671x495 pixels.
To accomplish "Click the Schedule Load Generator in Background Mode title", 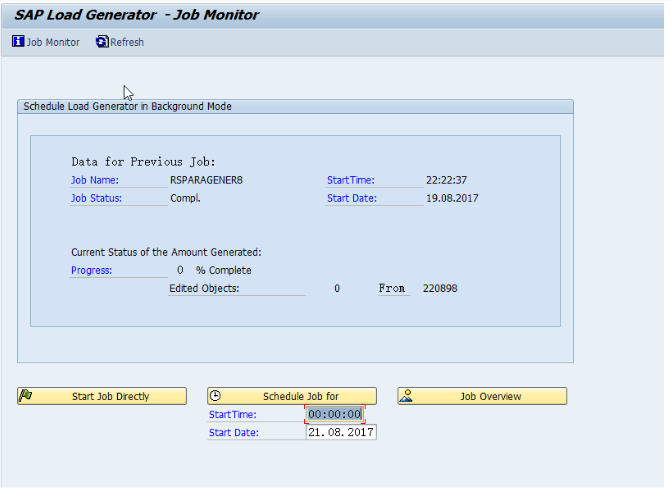I will (x=128, y=106).
